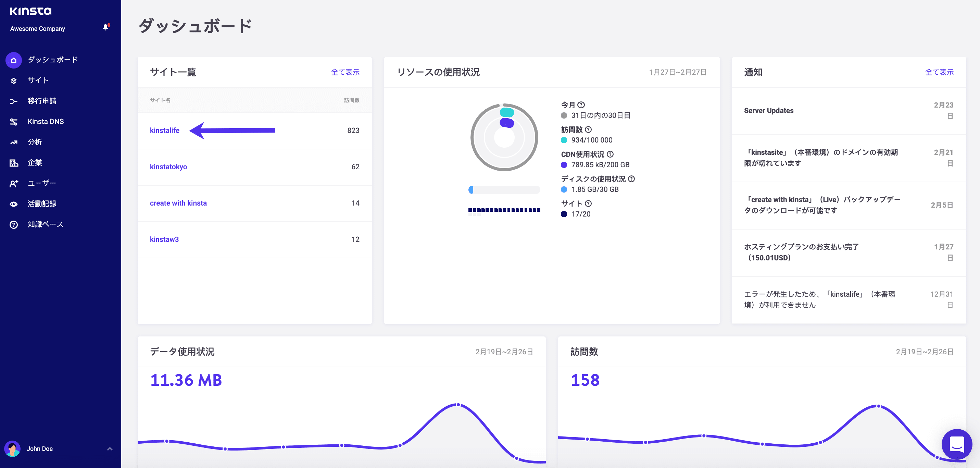Screen dimensions: 980x468
Task: Open the hosting plan payment notification
Action: pos(849,253)
